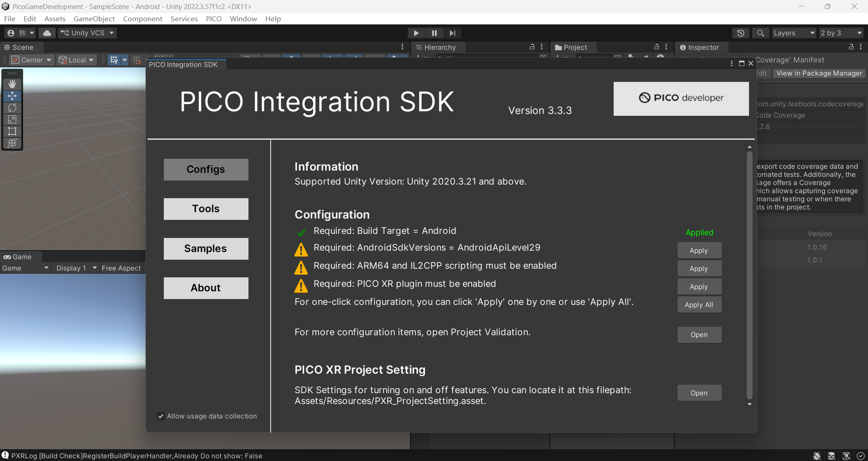
Task: Apply AndroidSdkVersions requirement
Action: (x=699, y=250)
